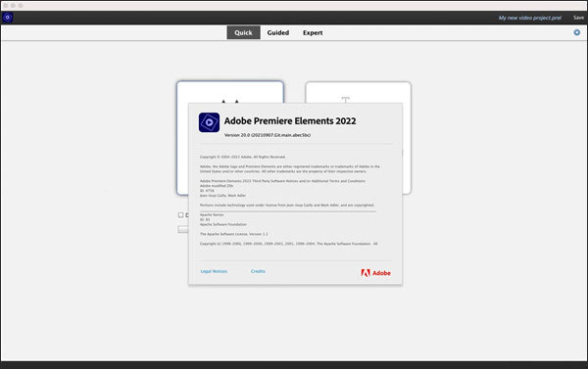The image size is (588, 369).
Task: Click the "Version 20.0" text line
Action: pos(267,135)
